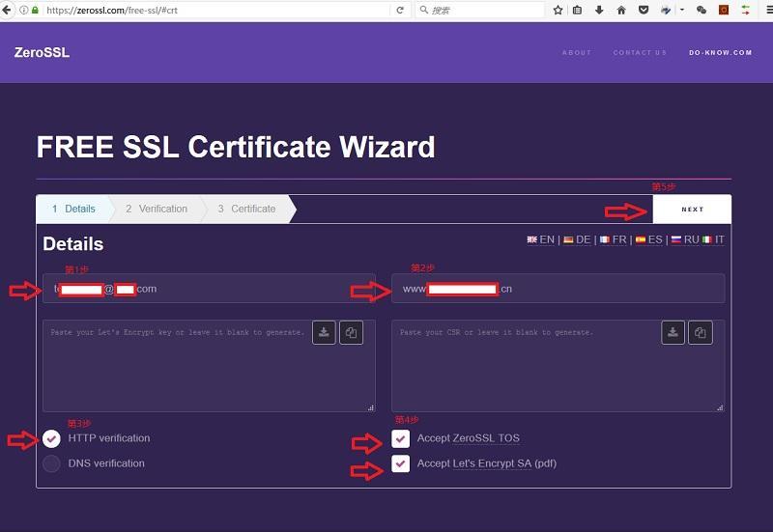Open the Details wizard step

pos(74,209)
